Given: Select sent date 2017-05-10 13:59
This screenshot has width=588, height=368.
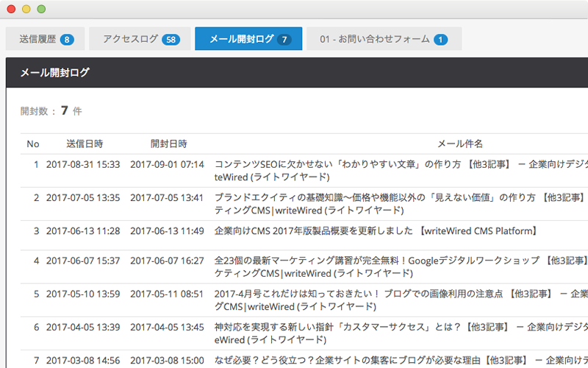Looking at the screenshot, I should pyautogui.click(x=83, y=294).
